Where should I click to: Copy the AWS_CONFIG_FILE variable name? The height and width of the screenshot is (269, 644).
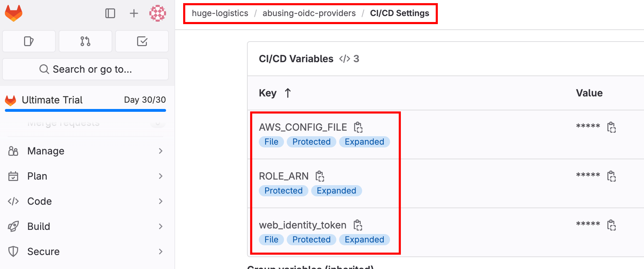click(359, 127)
